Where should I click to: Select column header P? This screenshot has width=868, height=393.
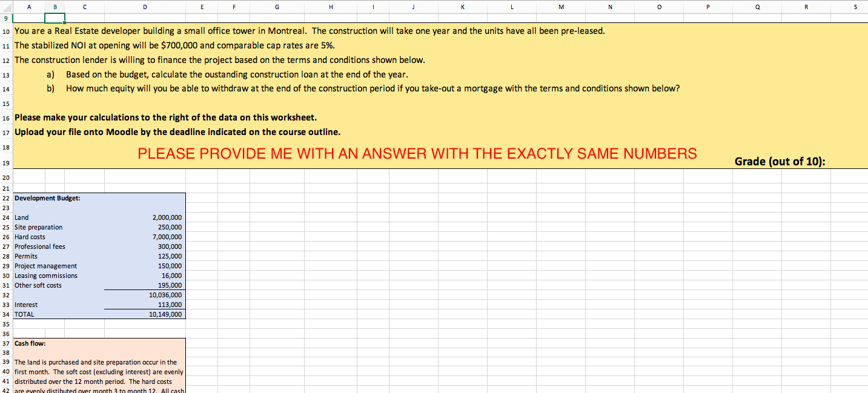(x=708, y=7)
